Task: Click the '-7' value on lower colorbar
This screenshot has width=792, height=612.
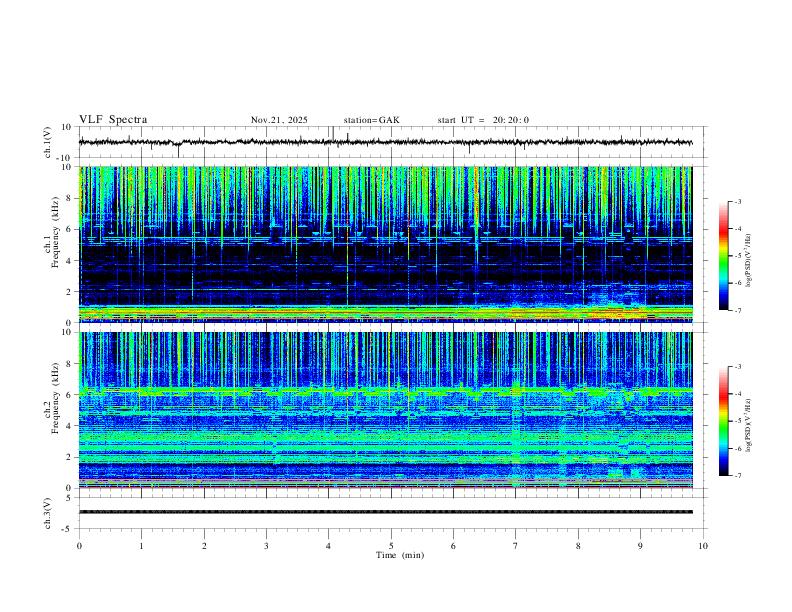Action: (738, 475)
